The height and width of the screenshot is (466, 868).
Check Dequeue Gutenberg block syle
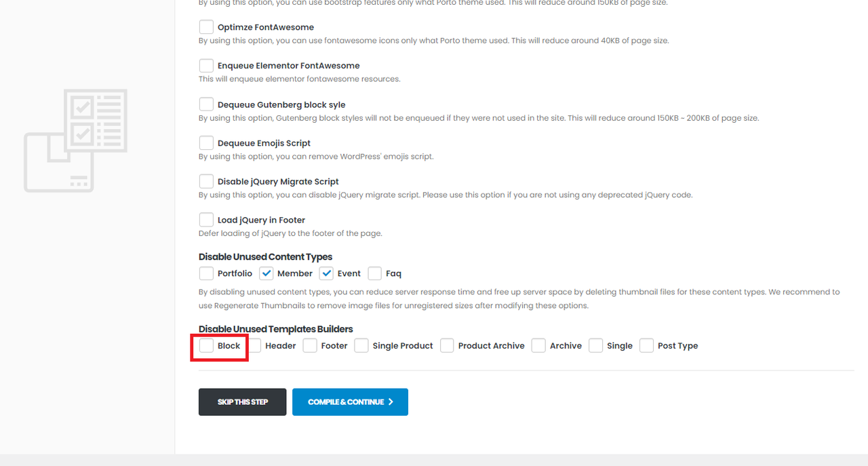coord(206,104)
